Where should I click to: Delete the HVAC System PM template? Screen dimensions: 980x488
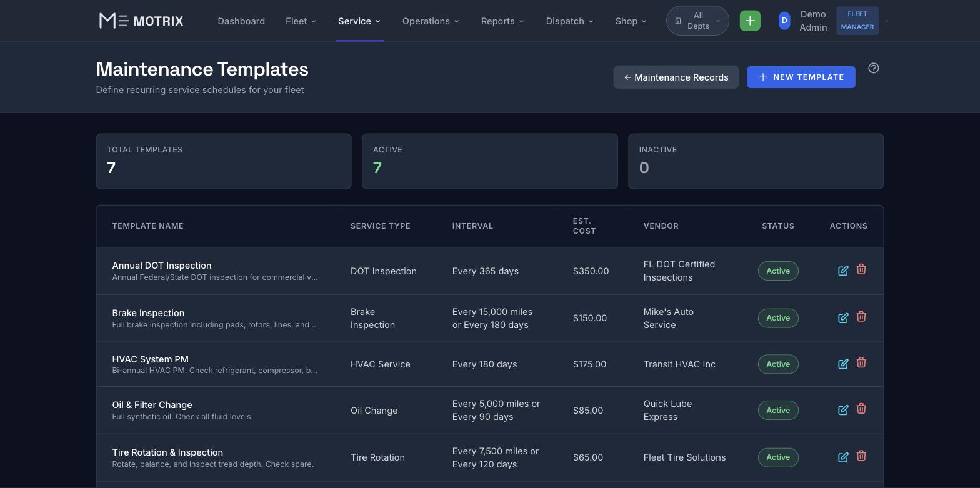861,362
